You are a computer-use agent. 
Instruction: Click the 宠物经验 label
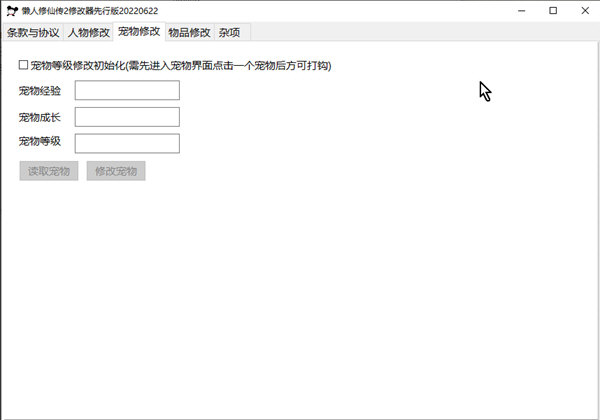pyautogui.click(x=40, y=91)
